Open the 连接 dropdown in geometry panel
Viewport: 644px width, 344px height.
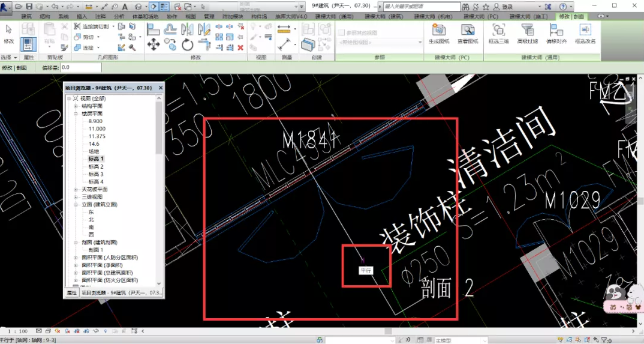[x=98, y=47]
